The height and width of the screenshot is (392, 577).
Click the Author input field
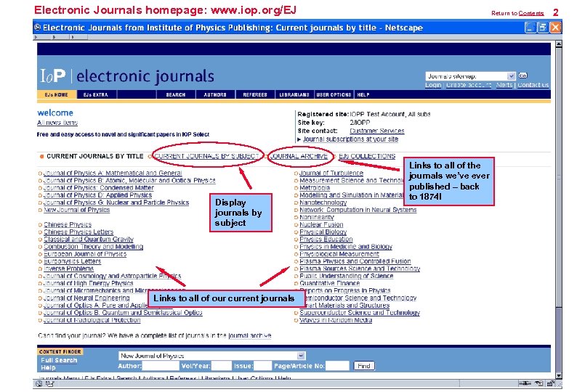click(x=161, y=366)
